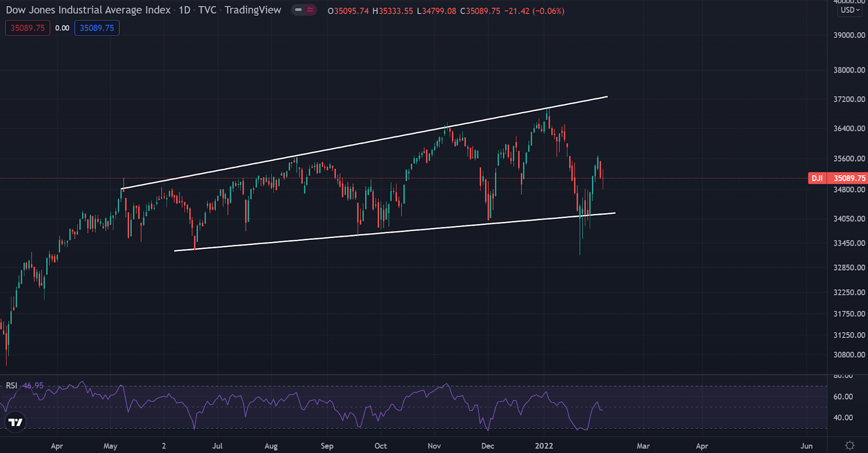Click the 32250.00 price axis label
Viewport: 868px width, 453px height.
pyautogui.click(x=849, y=292)
